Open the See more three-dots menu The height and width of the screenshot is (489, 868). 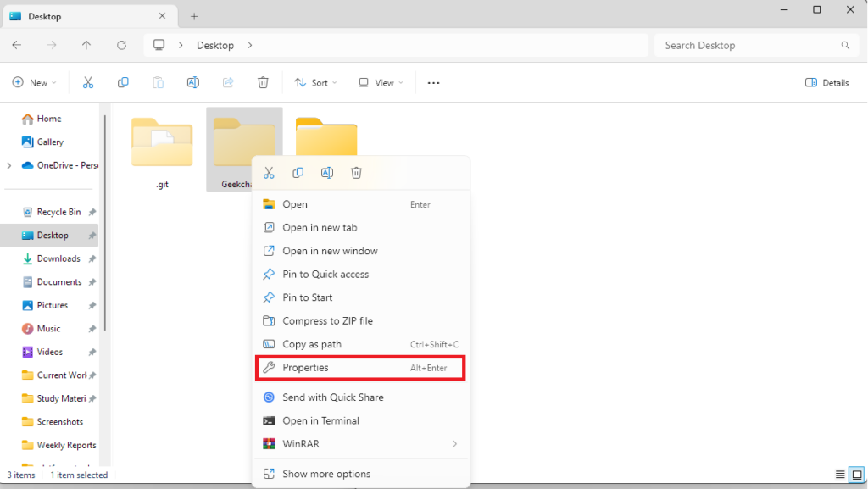click(434, 83)
